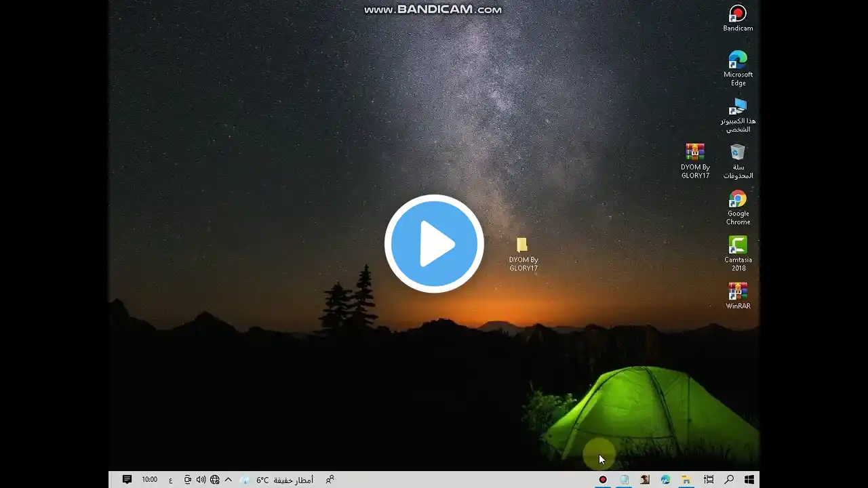Open File Explorer from the taskbar
The width and height of the screenshot is (868, 488).
coord(686,480)
